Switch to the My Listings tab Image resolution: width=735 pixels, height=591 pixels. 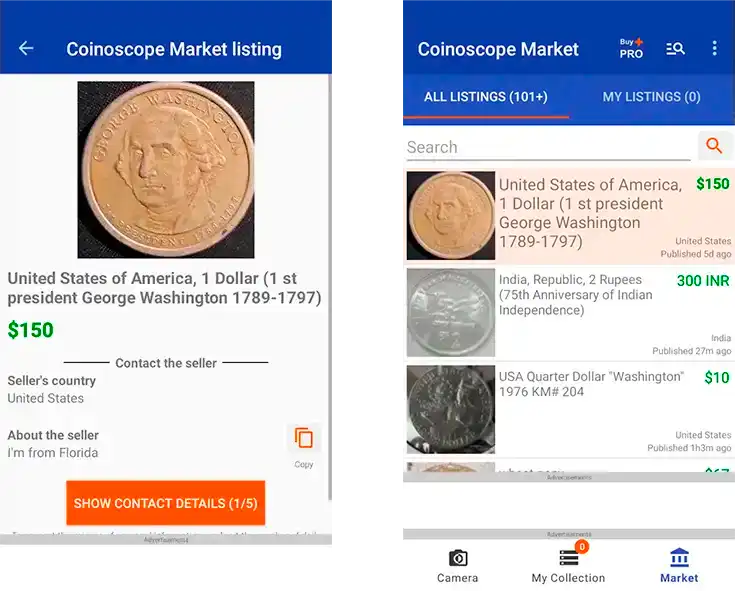pyautogui.click(x=652, y=97)
